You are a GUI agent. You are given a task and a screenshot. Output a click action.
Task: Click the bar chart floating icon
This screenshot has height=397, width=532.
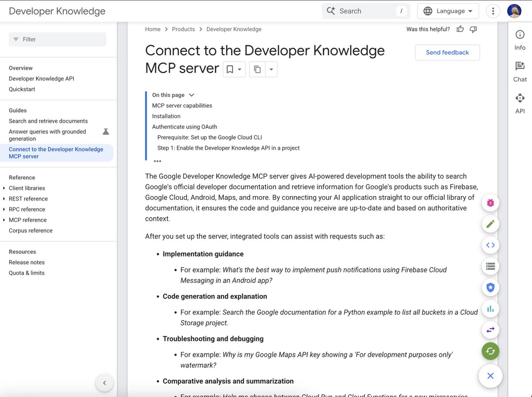point(490,309)
